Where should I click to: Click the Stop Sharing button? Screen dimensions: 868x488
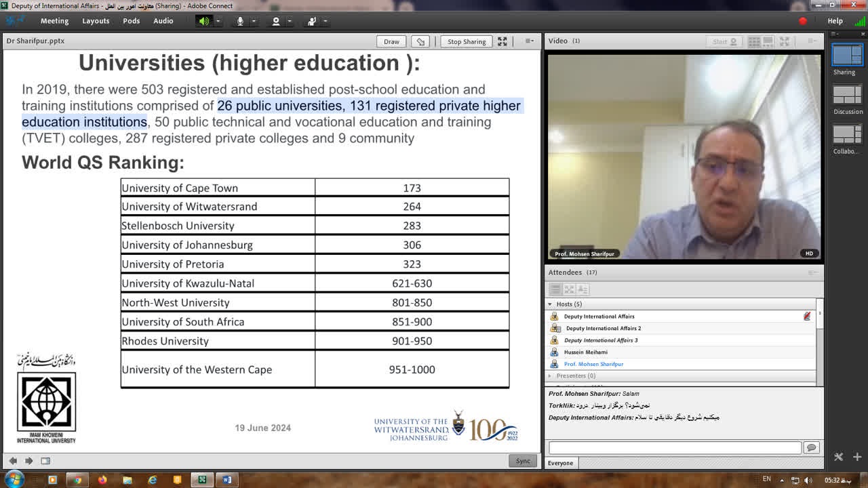point(467,41)
